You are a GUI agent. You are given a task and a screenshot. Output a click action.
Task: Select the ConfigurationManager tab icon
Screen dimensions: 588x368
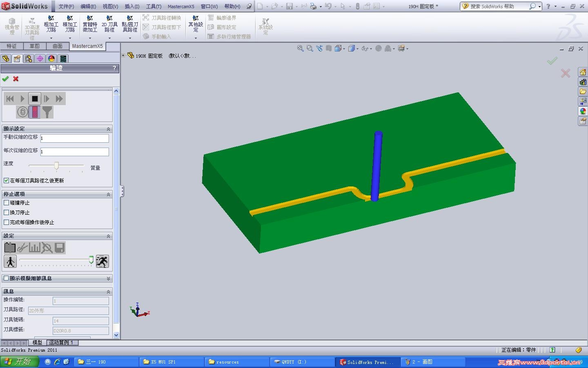point(29,58)
